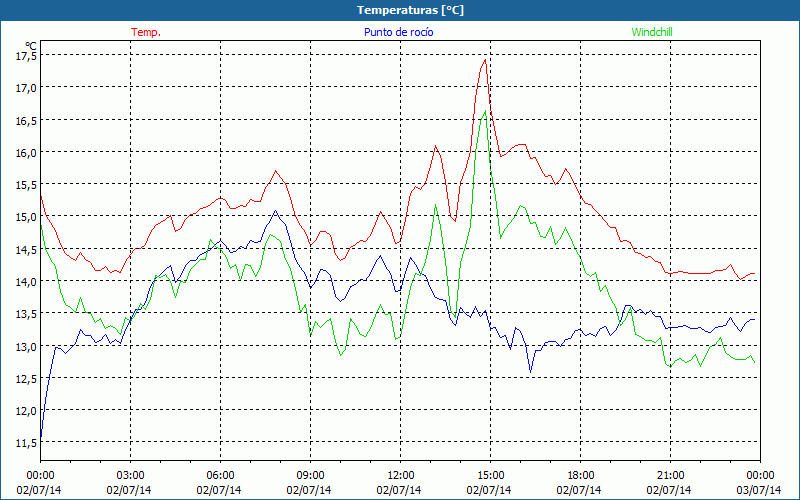This screenshot has height=500, width=800.
Task: Click the red temperature peak near 15:00
Action: click(x=485, y=60)
